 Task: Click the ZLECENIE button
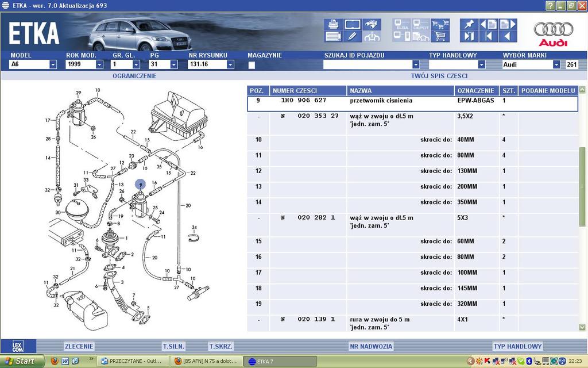(79, 346)
